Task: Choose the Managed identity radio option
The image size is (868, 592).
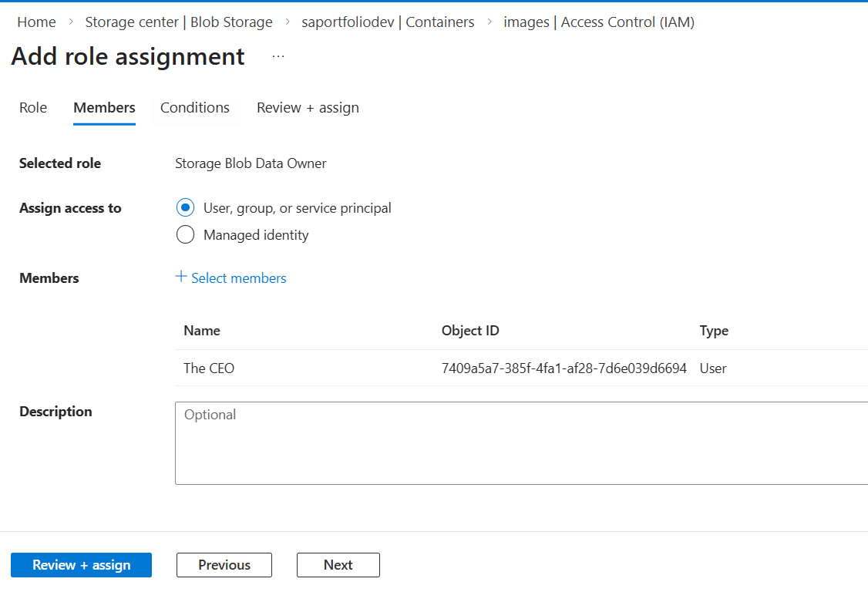Action: (185, 235)
